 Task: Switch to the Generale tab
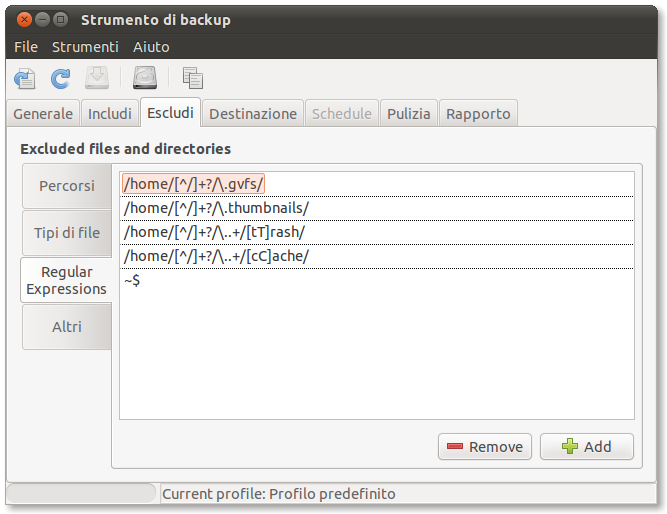(x=43, y=114)
